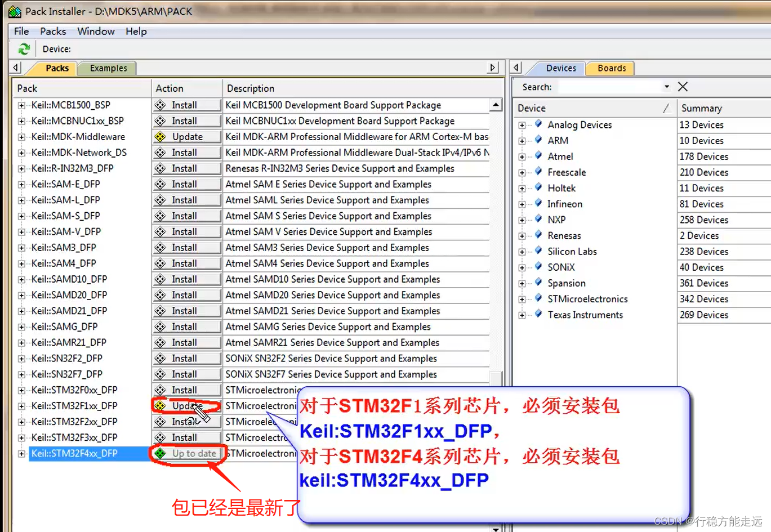Click 'Renesas R-IN32M3 Series Device Support' description
771x532 pixels.
click(x=340, y=168)
